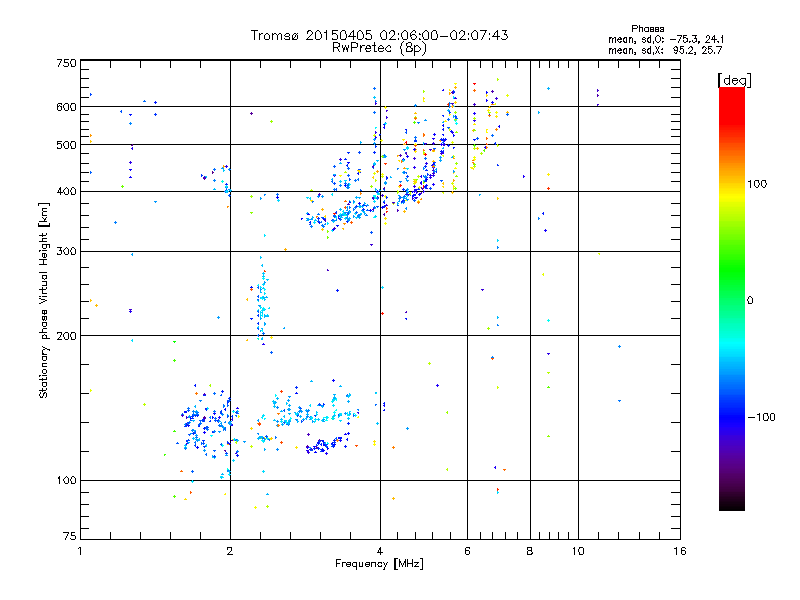Viewport: 800px width, 600px height.
Task: Click x-axis tick label '6'
Action: tap(467, 551)
